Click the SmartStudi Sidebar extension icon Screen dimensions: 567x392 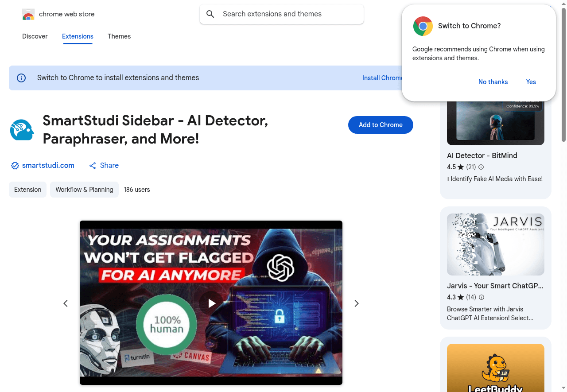pyautogui.click(x=22, y=130)
